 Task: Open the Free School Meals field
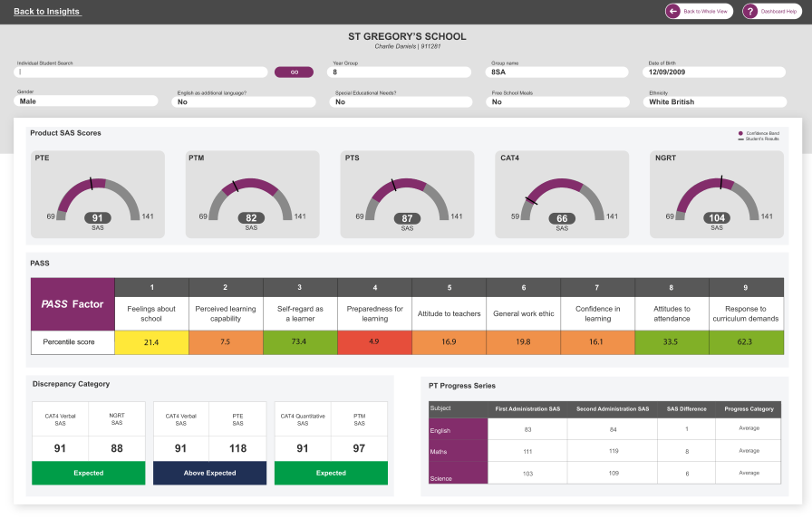(x=558, y=101)
